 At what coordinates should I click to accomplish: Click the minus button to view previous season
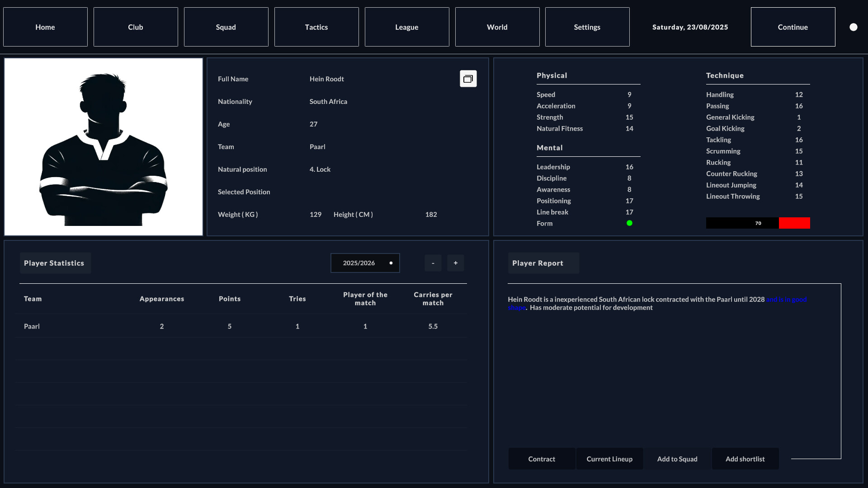click(433, 263)
